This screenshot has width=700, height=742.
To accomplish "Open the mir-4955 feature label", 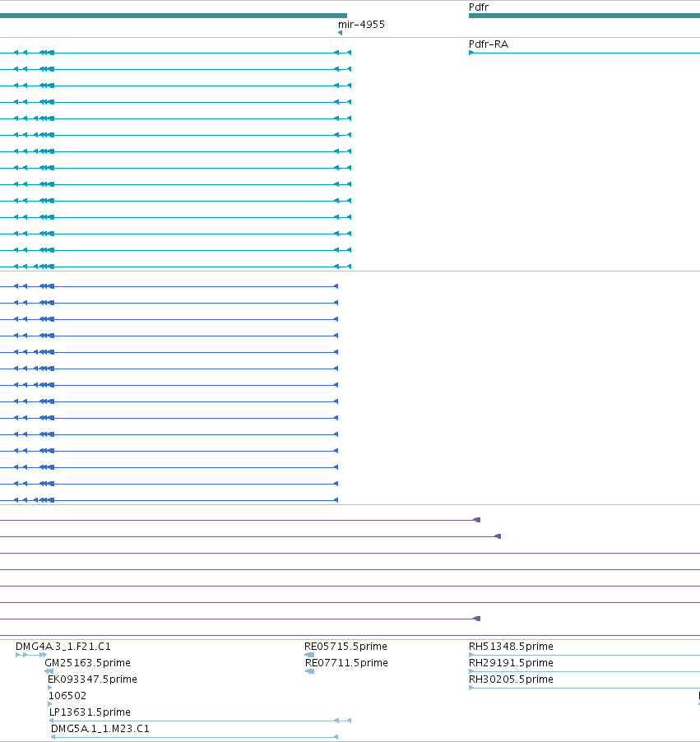I will (x=361, y=25).
